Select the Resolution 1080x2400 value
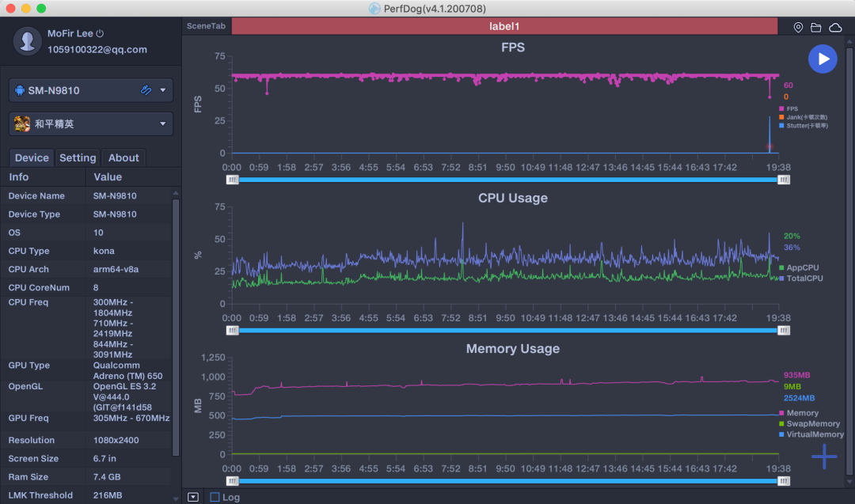This screenshot has height=504, width=855. click(x=116, y=440)
